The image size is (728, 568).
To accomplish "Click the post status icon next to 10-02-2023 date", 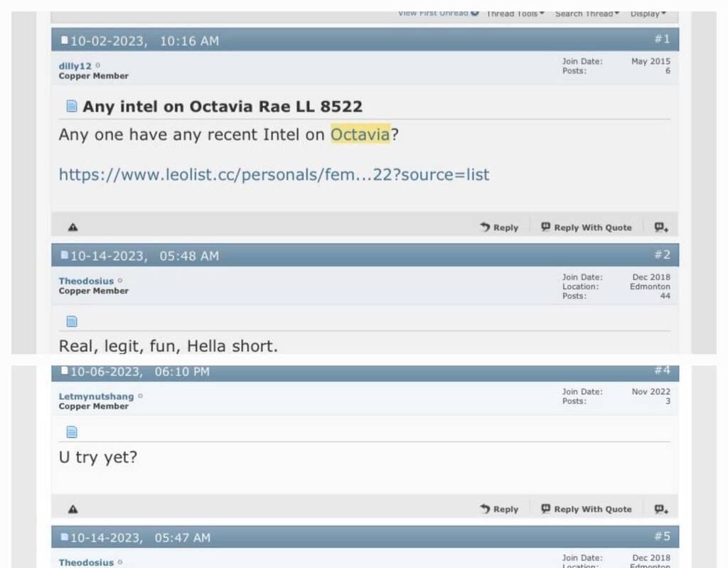I will click(64, 41).
